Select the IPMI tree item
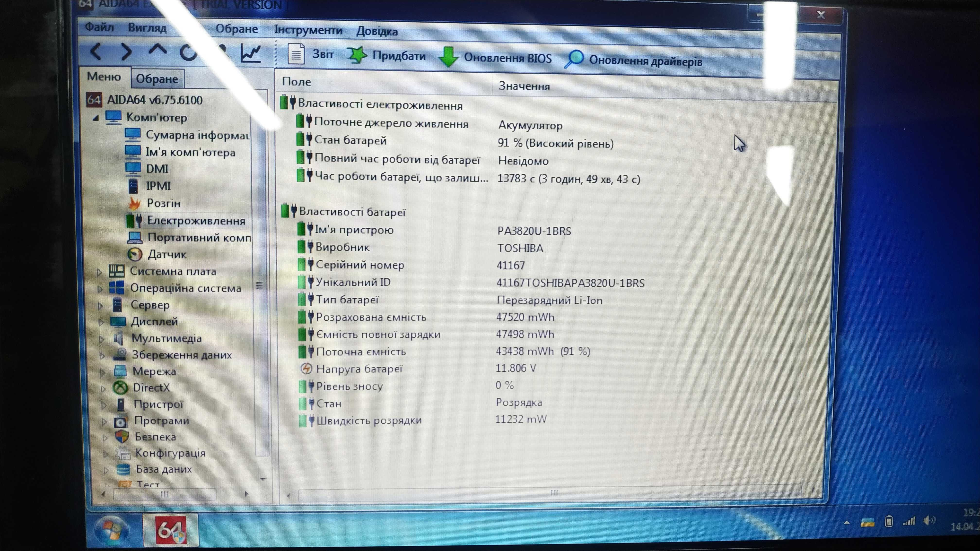 tap(149, 186)
